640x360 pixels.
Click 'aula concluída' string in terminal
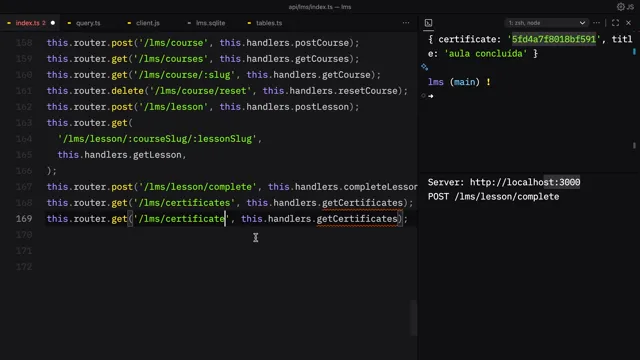486,53
